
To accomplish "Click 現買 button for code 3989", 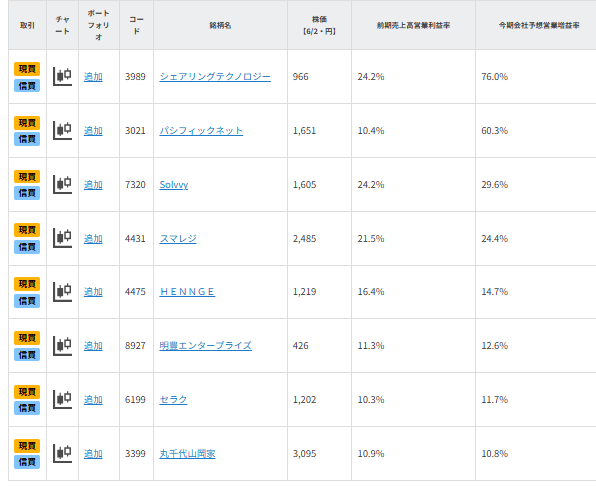I will point(27,69).
